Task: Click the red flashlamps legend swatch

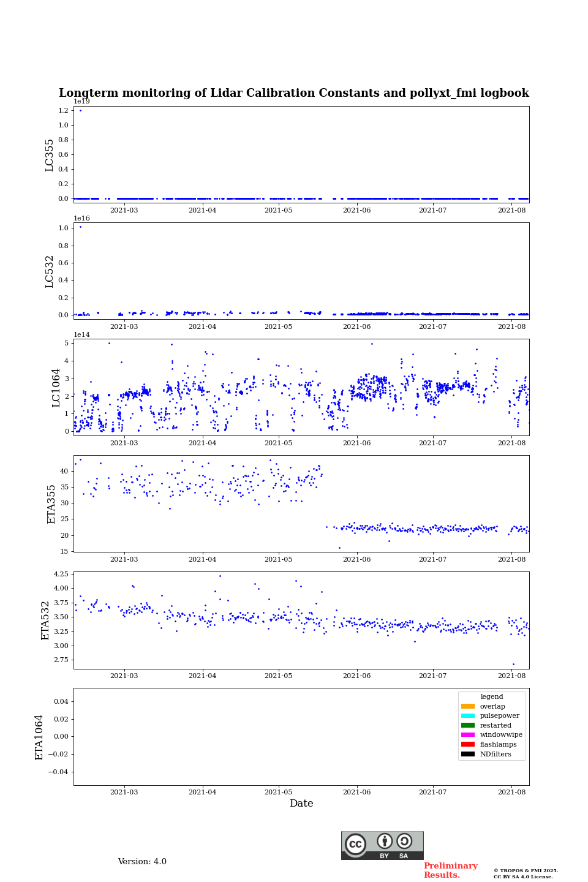Action: tap(468, 745)
